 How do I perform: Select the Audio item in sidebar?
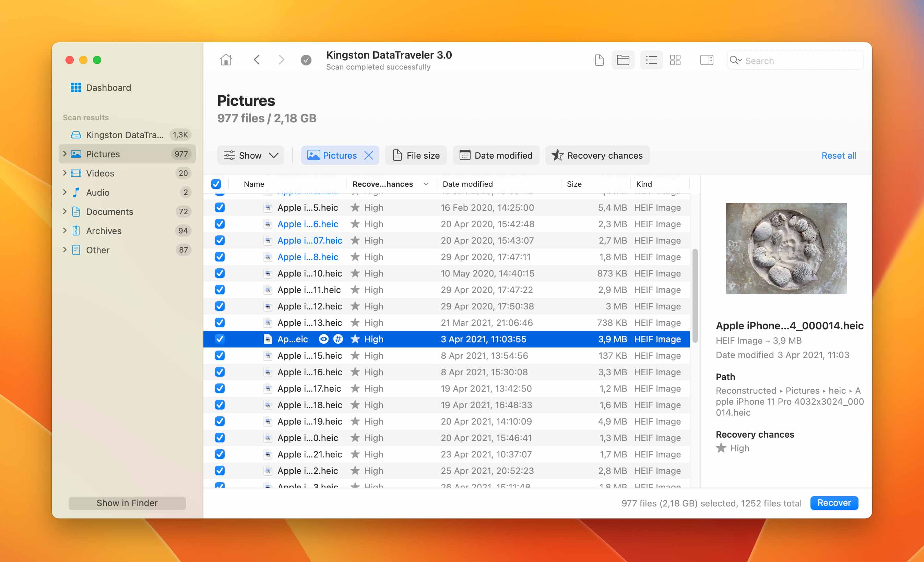(98, 192)
